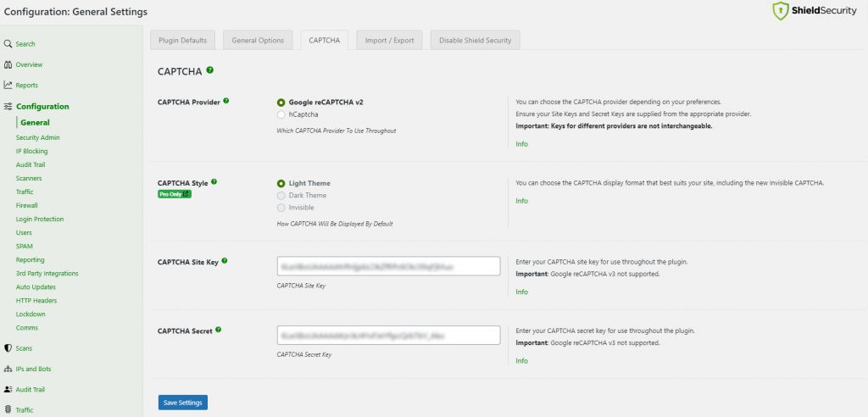Image resolution: width=868 pixels, height=417 pixels.
Task: Click the Audit Trail person icon
Action: coord(8,389)
